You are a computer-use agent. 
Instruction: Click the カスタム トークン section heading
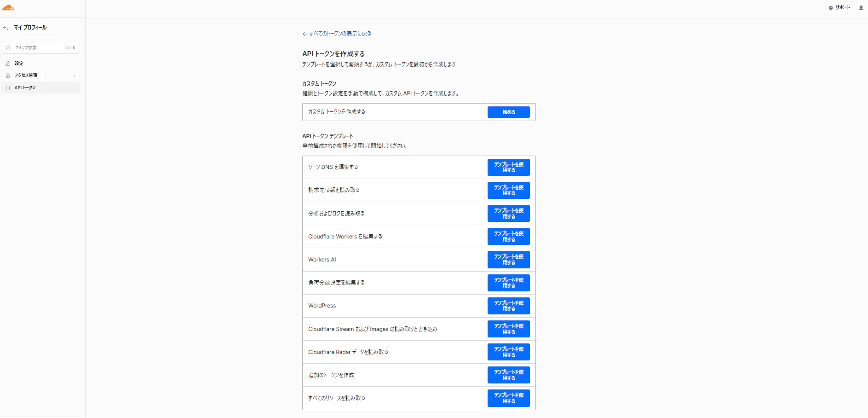(319, 84)
